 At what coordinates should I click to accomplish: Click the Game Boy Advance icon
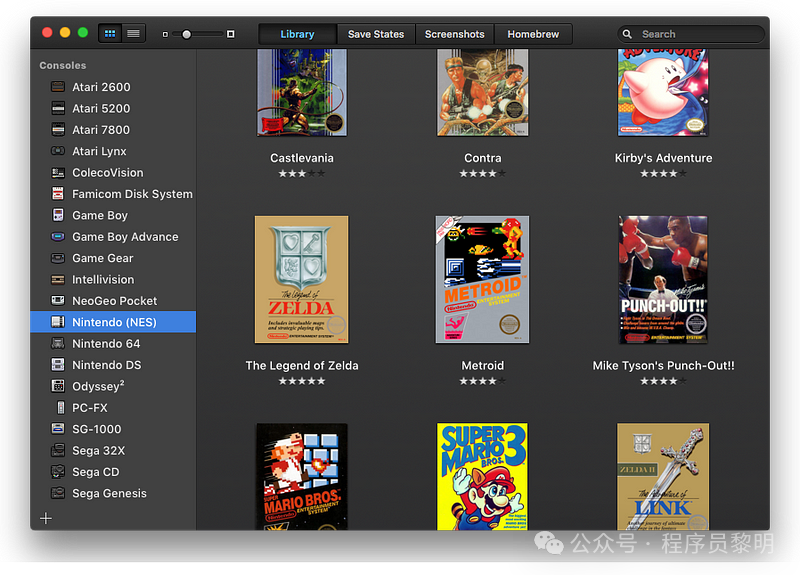click(58, 237)
